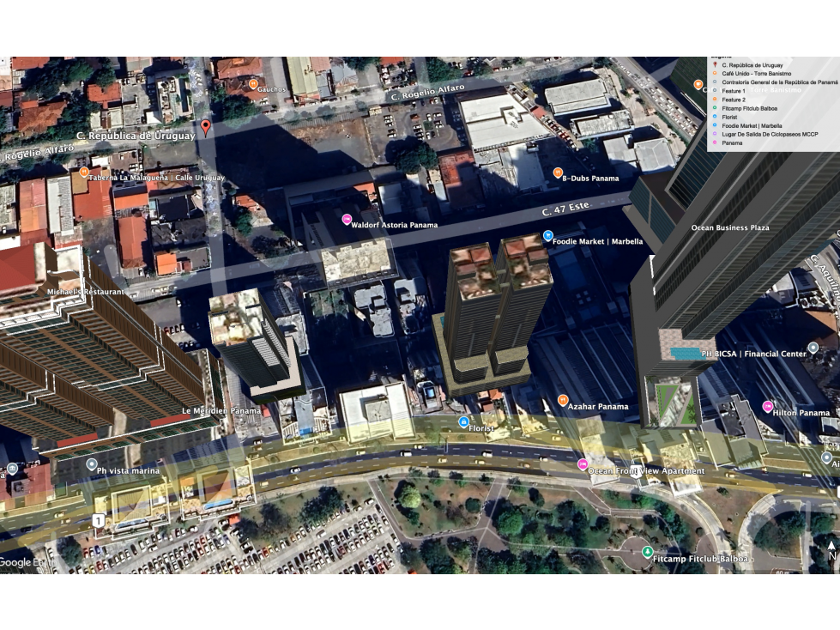
Task: Click legend entry Panama
Action: [x=732, y=143]
